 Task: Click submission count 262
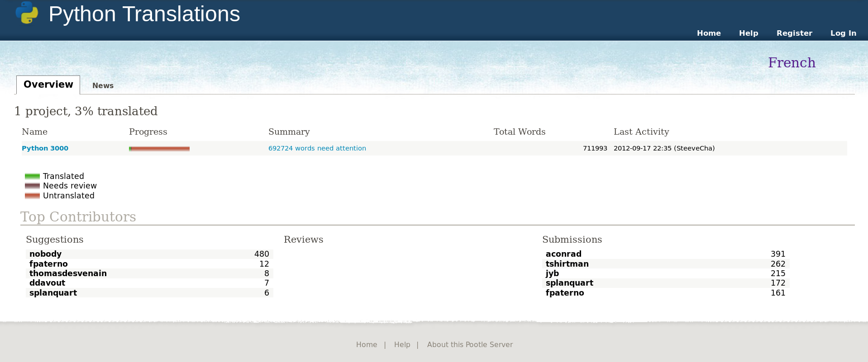point(778,264)
